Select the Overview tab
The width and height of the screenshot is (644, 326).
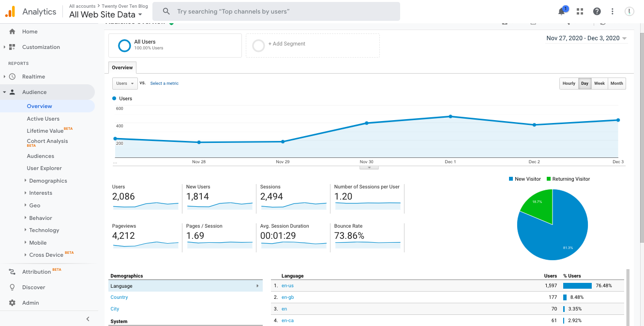point(122,68)
